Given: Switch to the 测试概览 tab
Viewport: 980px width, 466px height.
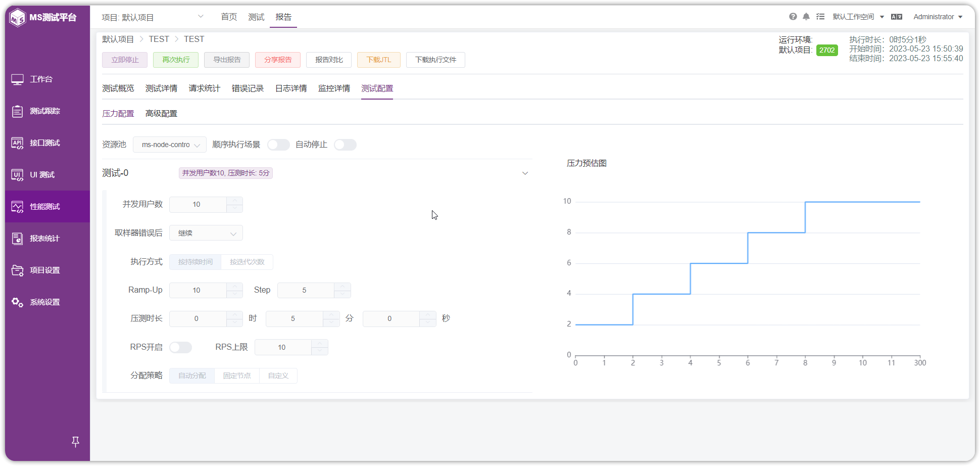Looking at the screenshot, I should pos(118,88).
